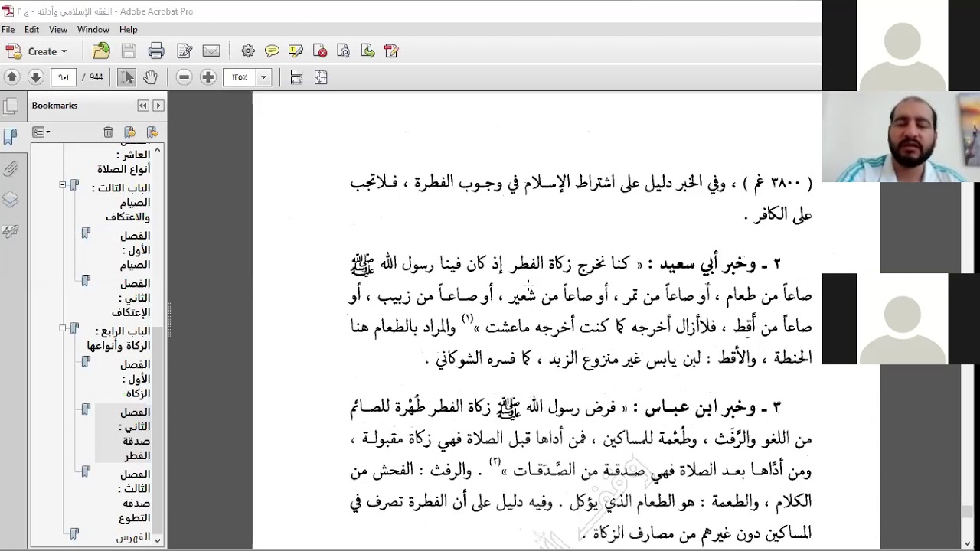
Task: Click the zoom percentage field
Action: click(x=240, y=77)
